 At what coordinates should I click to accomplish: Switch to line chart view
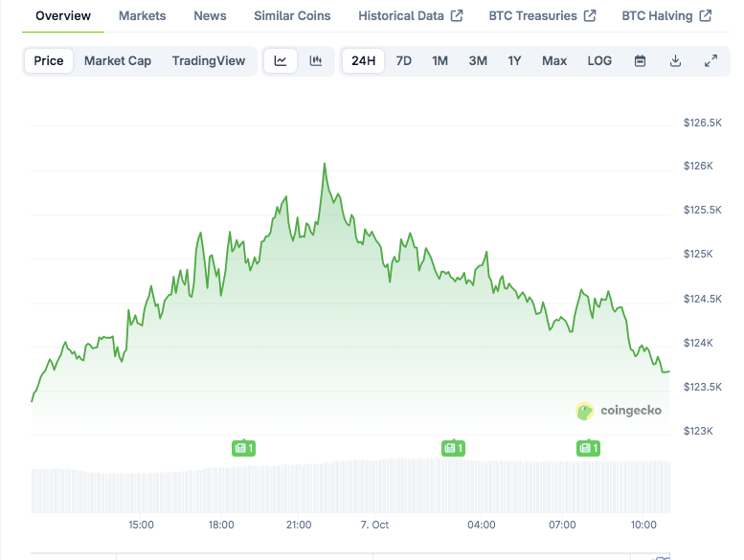click(281, 61)
